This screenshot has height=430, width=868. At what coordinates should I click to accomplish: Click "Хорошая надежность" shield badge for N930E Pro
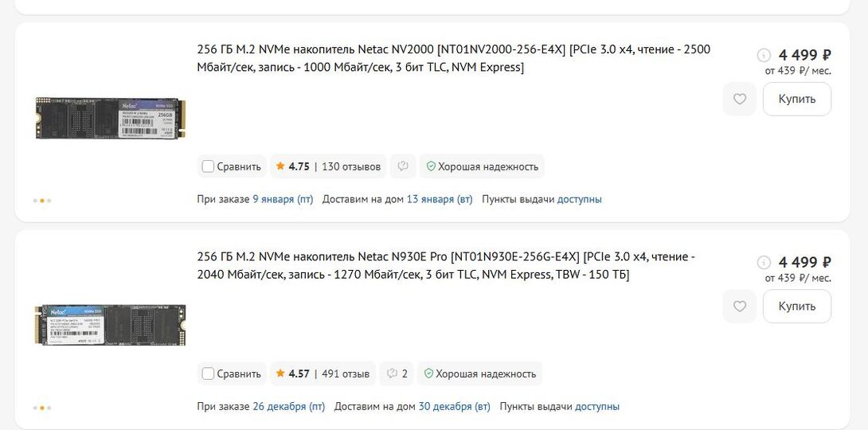pos(480,373)
